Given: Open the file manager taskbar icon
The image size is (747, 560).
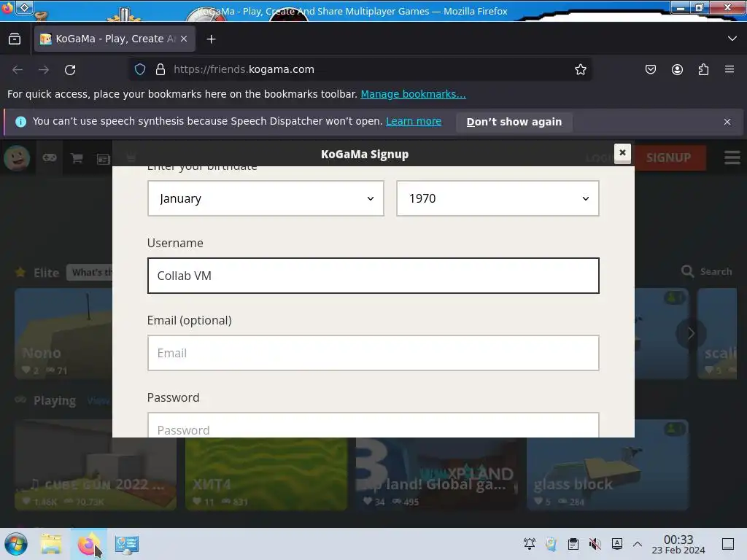Looking at the screenshot, I should pos(51,544).
